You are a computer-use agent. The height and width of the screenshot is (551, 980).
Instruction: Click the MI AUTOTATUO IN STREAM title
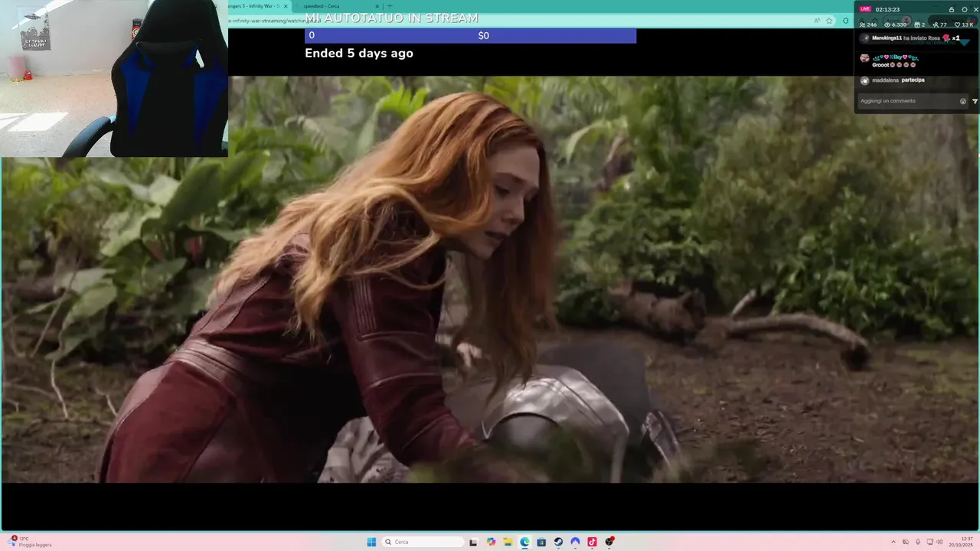(391, 18)
